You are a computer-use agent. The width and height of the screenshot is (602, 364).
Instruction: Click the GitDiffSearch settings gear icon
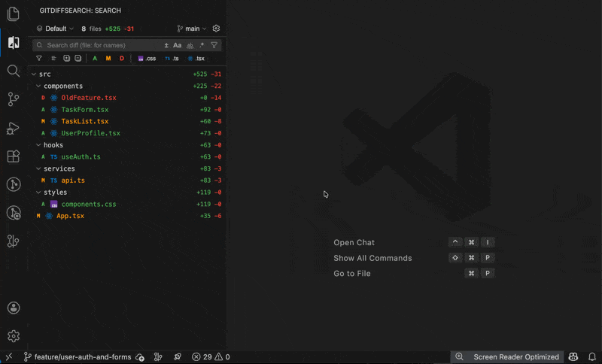pos(216,29)
